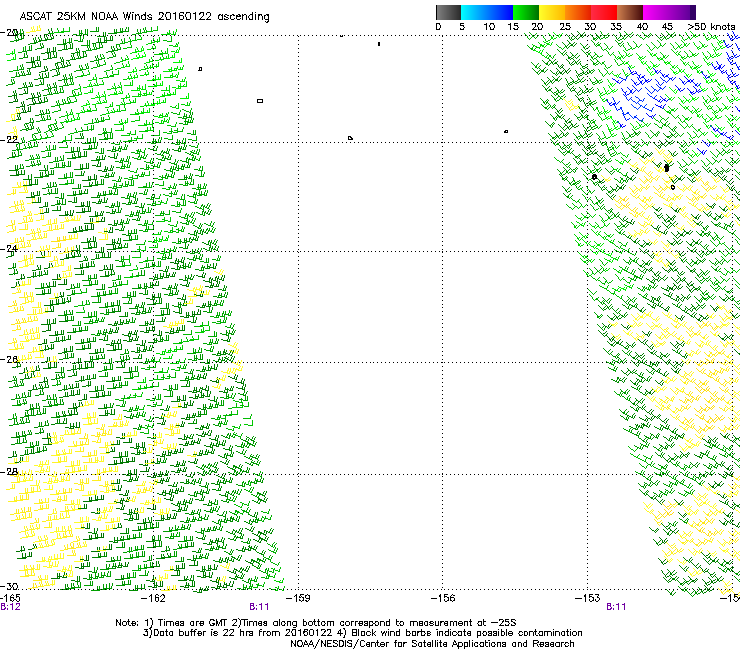The height and width of the screenshot is (650, 740).
Task: Click the green 15-20 knots legend swatch
Action: click(526, 12)
